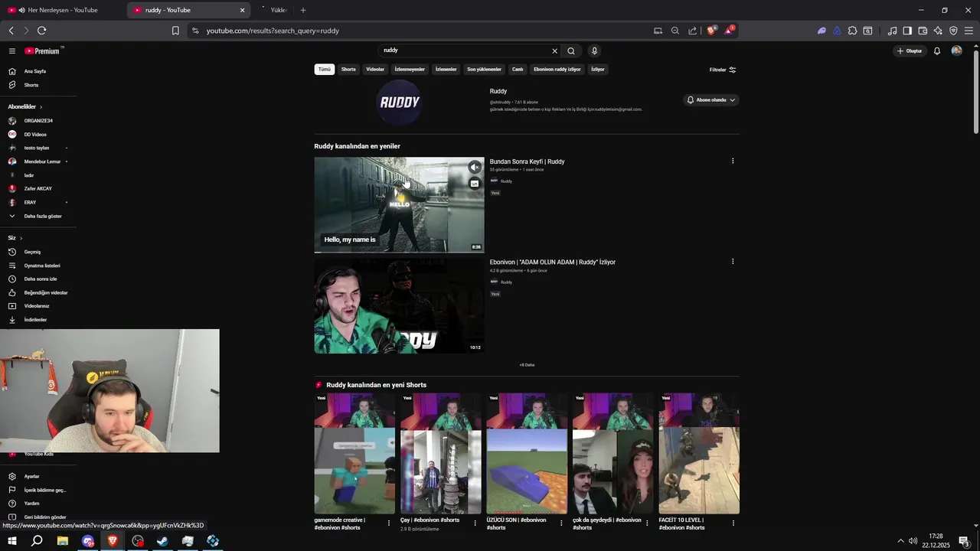Viewport: 980px width, 551px height.
Task: Reload the page with the refresh button
Action: tap(41, 31)
